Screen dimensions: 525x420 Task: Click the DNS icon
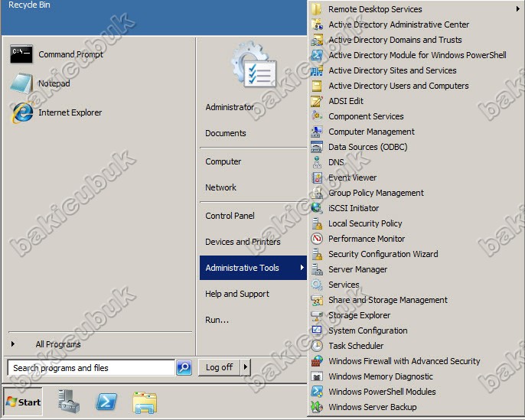point(317,162)
